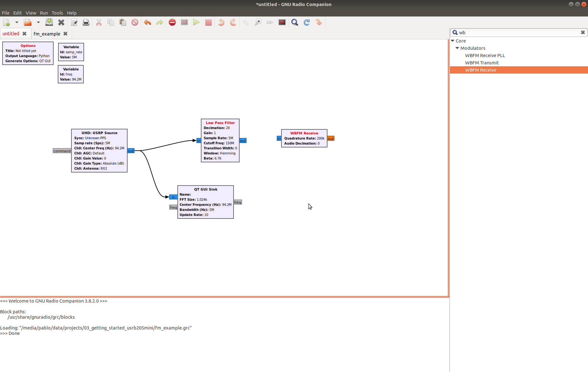Rotate selected block clockwise
The image size is (588, 372).
pos(233,23)
